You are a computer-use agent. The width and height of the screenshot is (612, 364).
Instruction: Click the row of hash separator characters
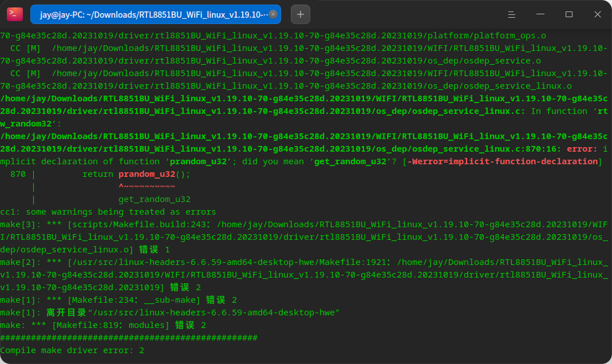pyautogui.click(x=129, y=338)
